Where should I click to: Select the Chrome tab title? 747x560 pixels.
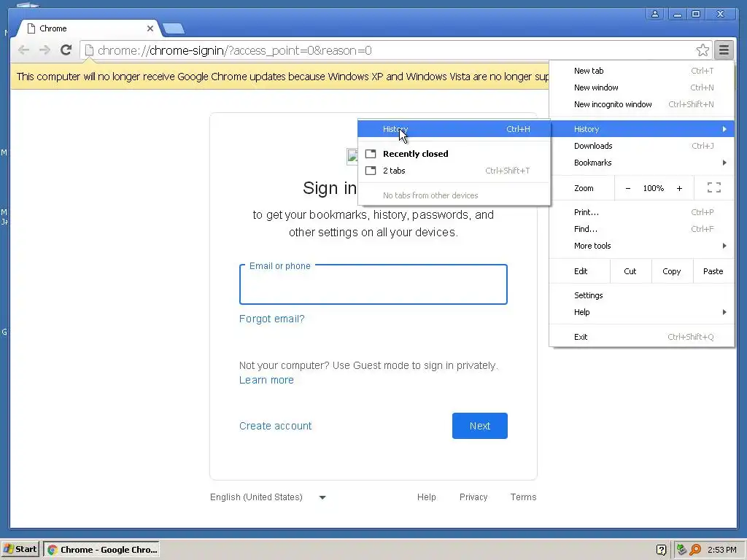coord(53,28)
